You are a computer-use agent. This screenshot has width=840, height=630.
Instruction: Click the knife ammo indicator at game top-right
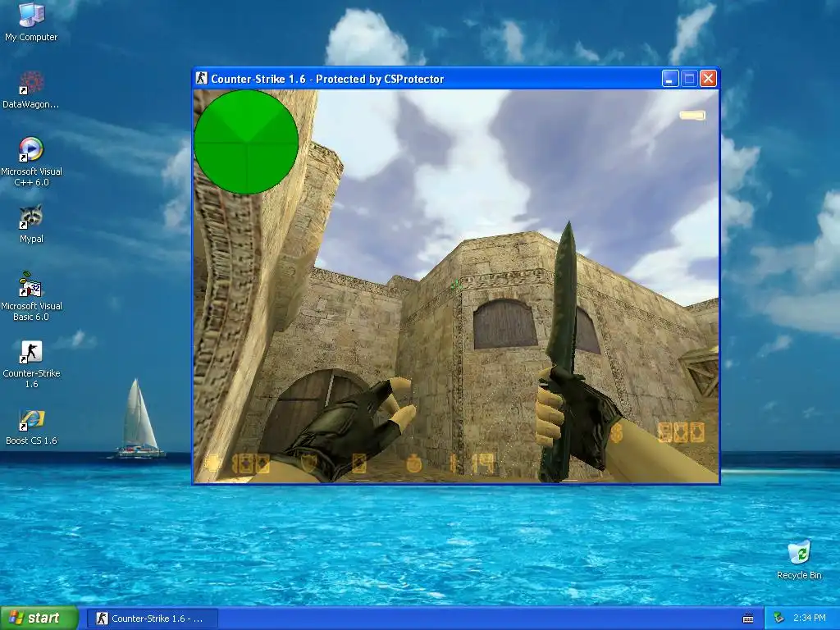point(692,115)
